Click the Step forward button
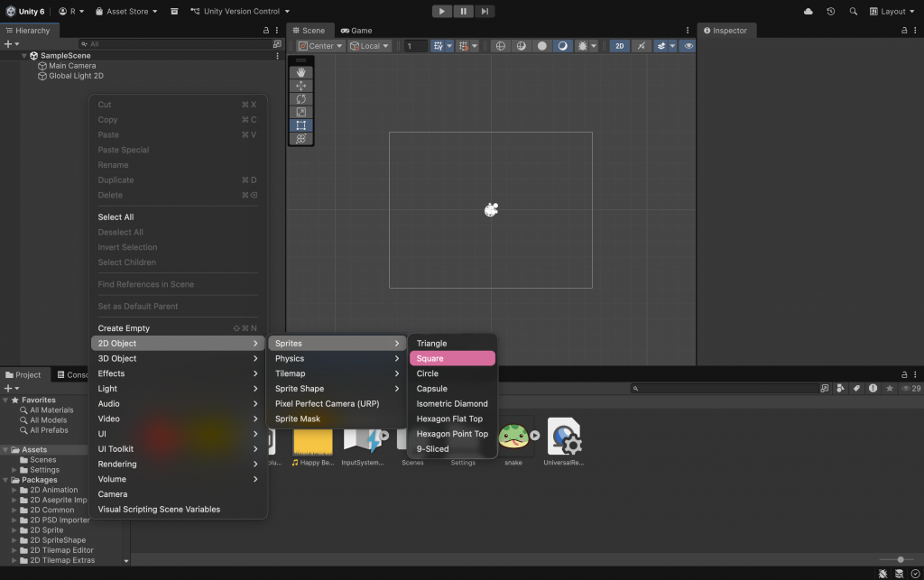Screen dimensions: 924x580 click(x=485, y=11)
